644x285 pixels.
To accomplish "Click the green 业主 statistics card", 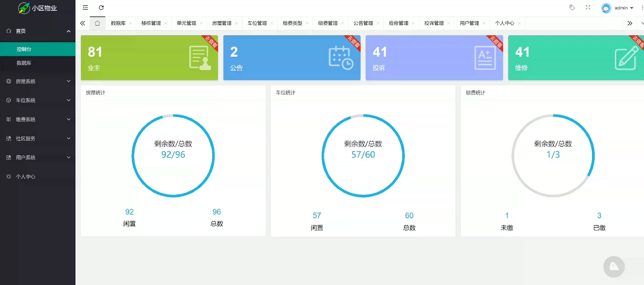I will click(x=149, y=58).
